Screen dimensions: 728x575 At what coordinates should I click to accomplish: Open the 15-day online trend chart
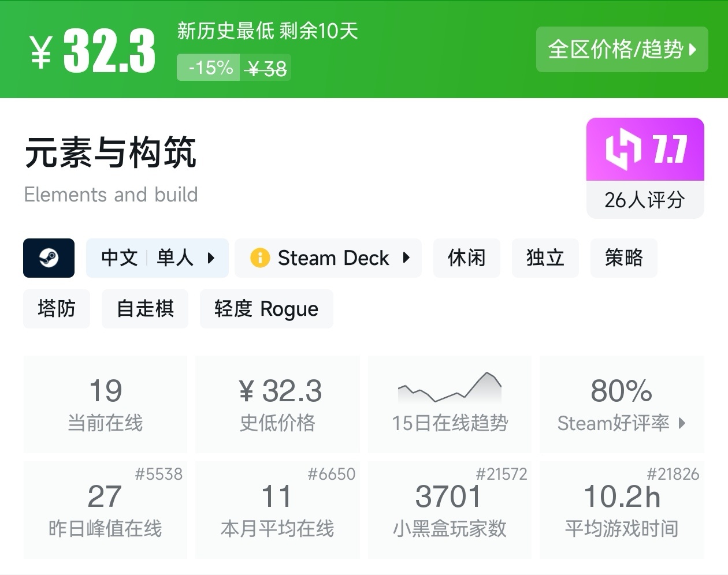tap(450, 404)
